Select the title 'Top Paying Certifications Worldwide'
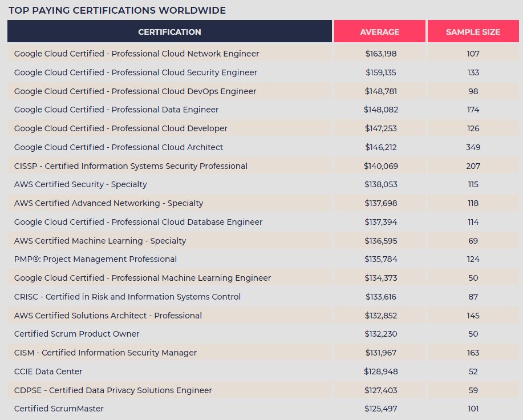This screenshot has height=420, width=523. [x=117, y=10]
